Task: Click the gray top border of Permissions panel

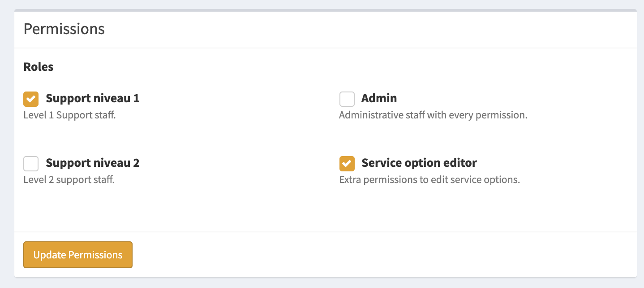Action: (325, 10)
